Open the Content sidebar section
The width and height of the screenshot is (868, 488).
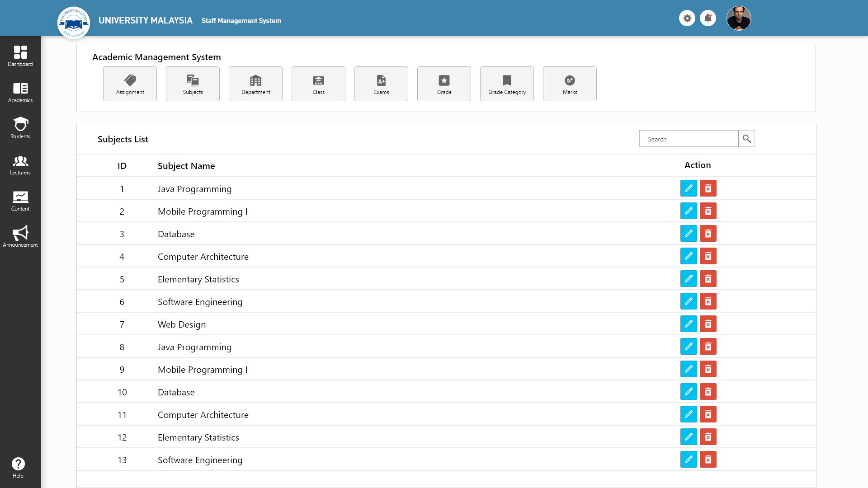point(20,201)
